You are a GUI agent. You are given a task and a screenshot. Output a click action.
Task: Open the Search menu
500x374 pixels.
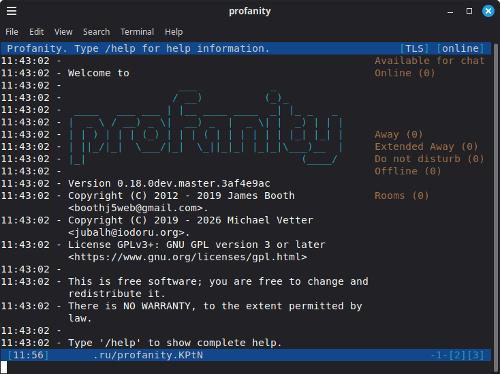[96, 32]
